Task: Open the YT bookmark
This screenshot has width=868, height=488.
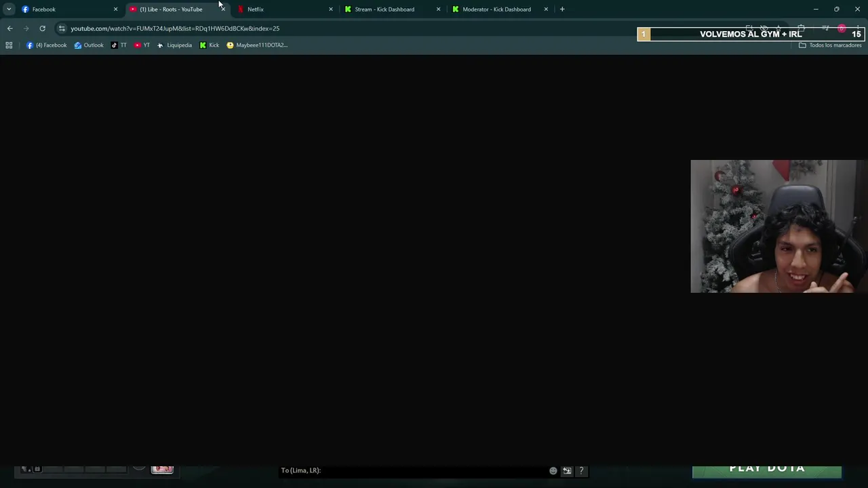Action: pyautogui.click(x=142, y=45)
